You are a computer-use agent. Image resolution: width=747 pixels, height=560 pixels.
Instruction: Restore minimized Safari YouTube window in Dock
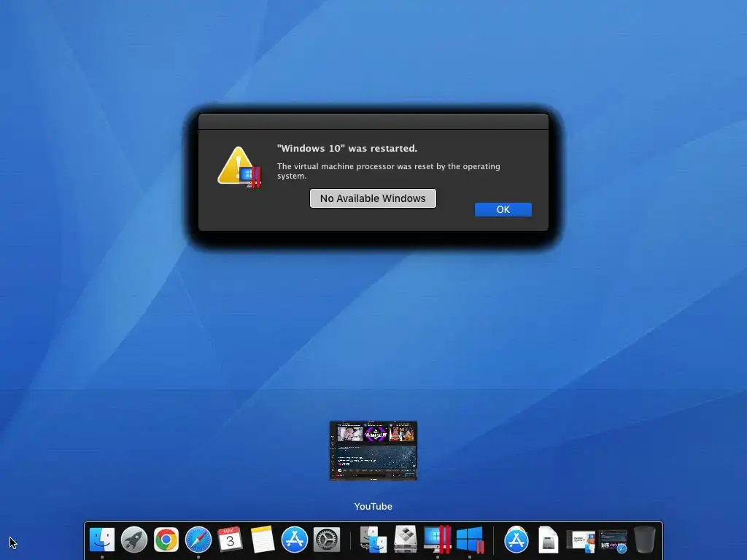[x=613, y=542]
